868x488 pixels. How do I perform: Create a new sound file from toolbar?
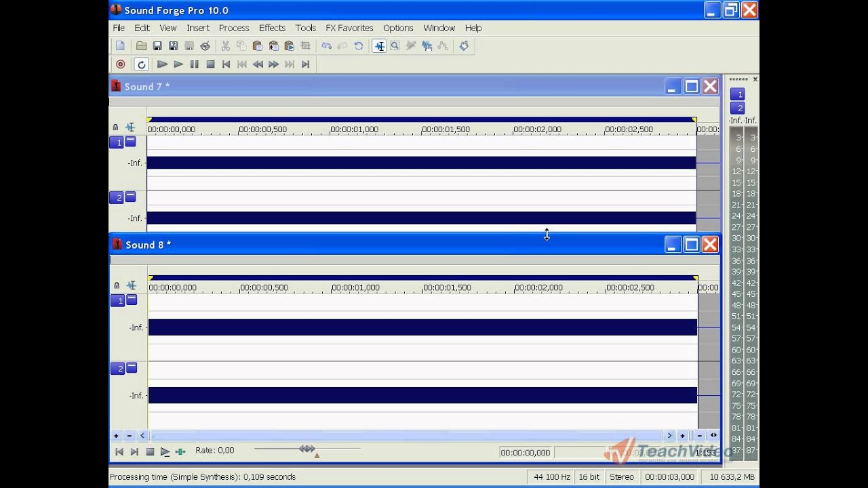120,46
